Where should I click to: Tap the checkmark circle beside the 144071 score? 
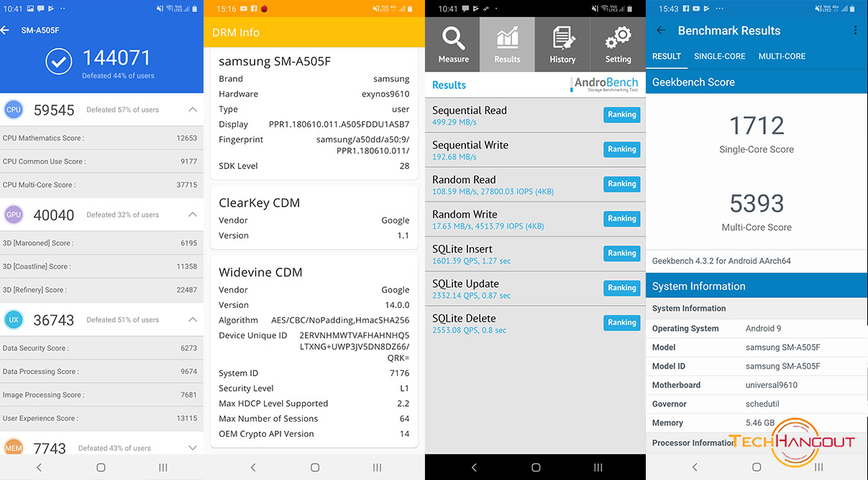coord(58,62)
